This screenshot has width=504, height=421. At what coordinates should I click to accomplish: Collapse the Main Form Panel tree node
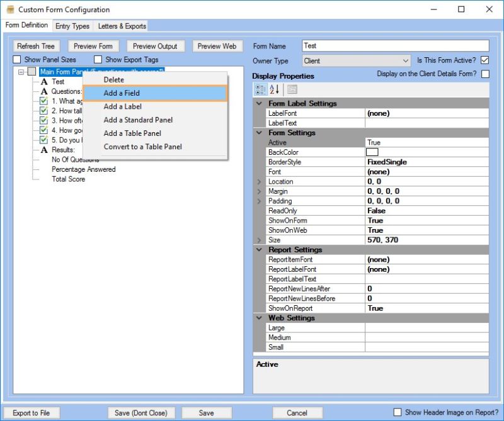(22, 71)
